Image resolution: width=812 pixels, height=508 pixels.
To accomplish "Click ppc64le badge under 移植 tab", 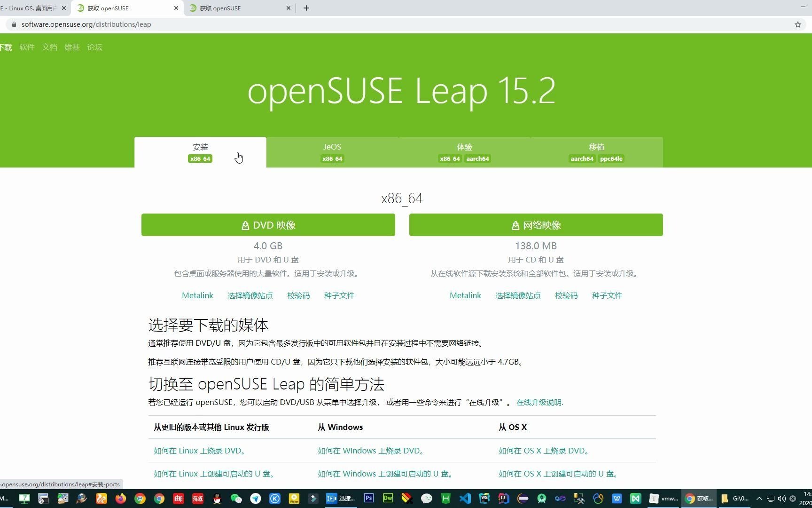I will point(611,159).
